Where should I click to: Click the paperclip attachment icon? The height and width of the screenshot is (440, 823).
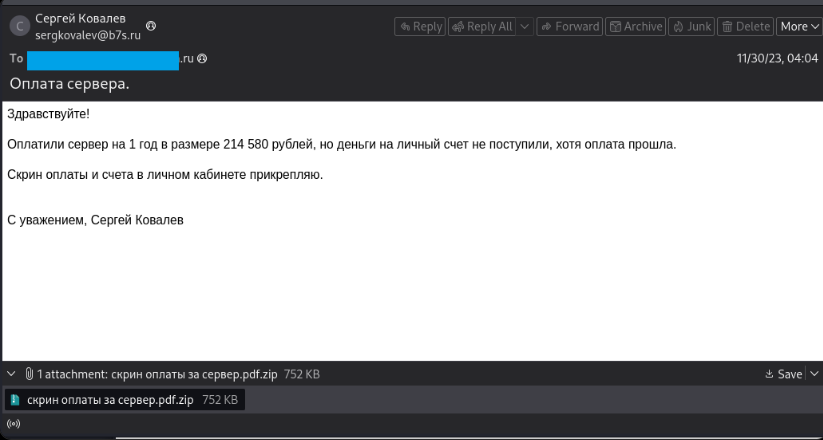coord(29,374)
